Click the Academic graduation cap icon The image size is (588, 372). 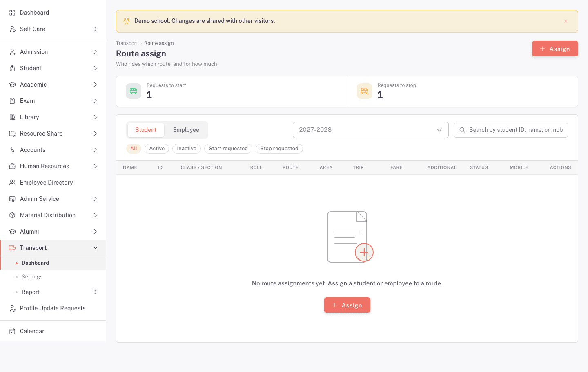(12, 85)
